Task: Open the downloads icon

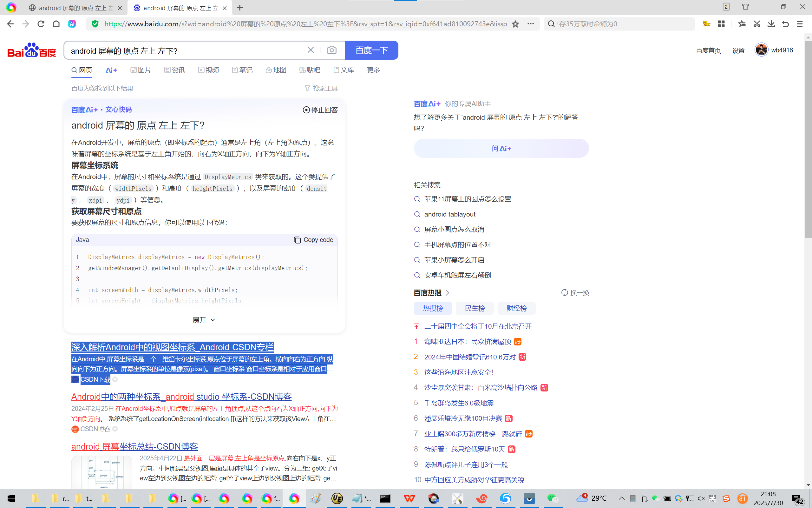Action: (x=771, y=24)
